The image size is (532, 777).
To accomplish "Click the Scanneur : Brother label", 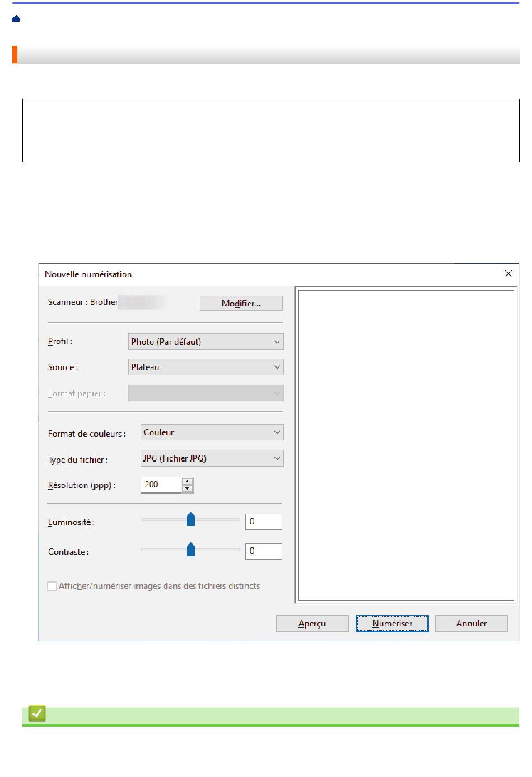I will pos(83,302).
